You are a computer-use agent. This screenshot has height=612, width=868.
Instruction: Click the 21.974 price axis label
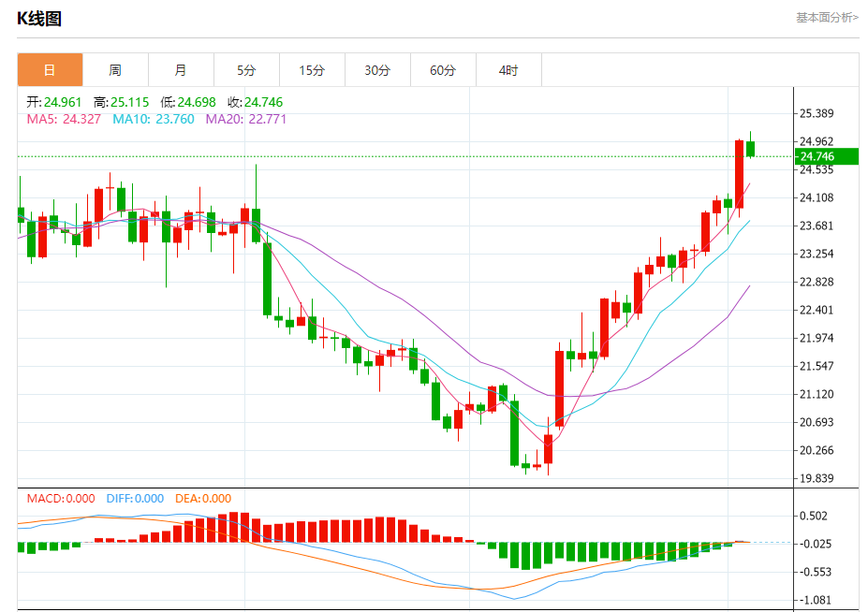(817, 338)
